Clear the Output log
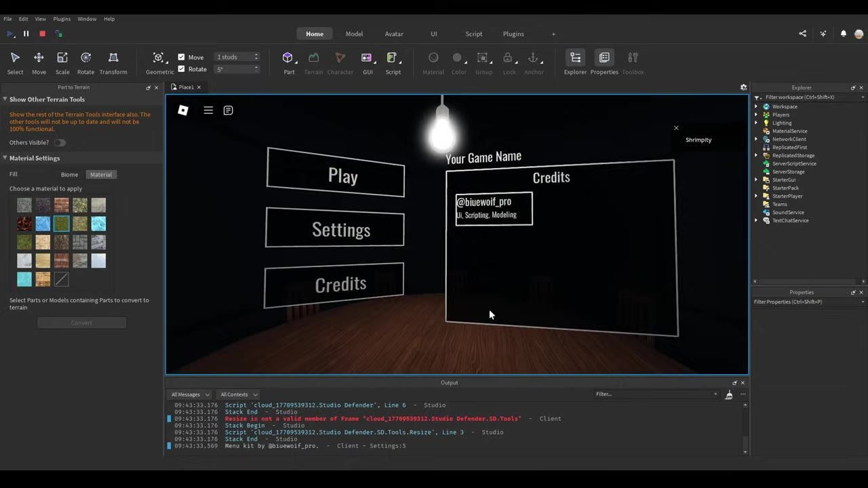Image resolution: width=868 pixels, height=488 pixels. (x=729, y=394)
